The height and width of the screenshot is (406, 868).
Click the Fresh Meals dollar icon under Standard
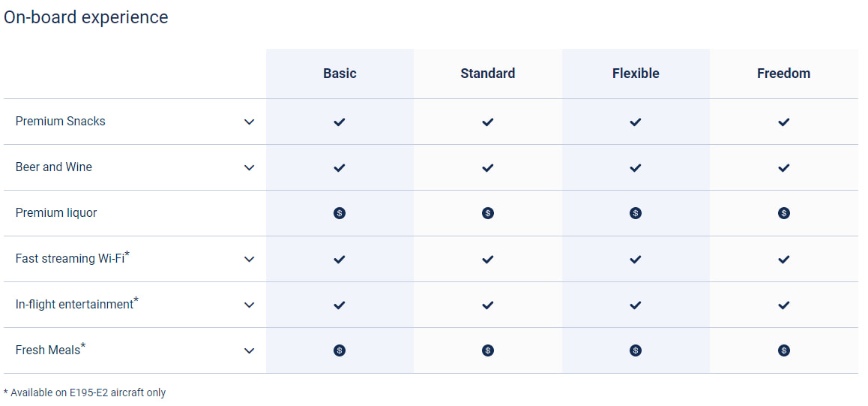point(488,350)
